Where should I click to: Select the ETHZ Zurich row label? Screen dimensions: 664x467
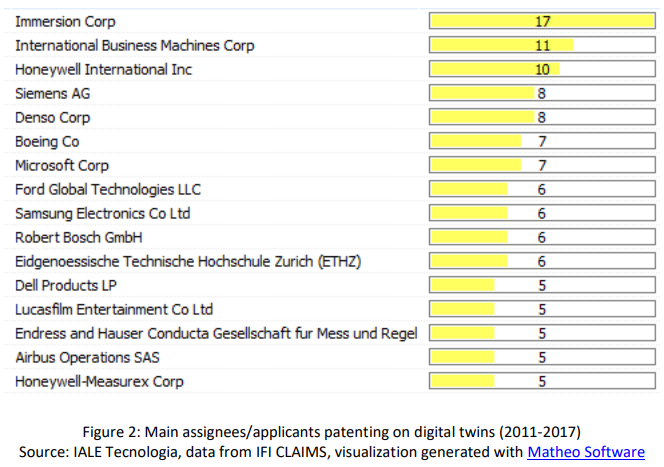[x=188, y=262]
